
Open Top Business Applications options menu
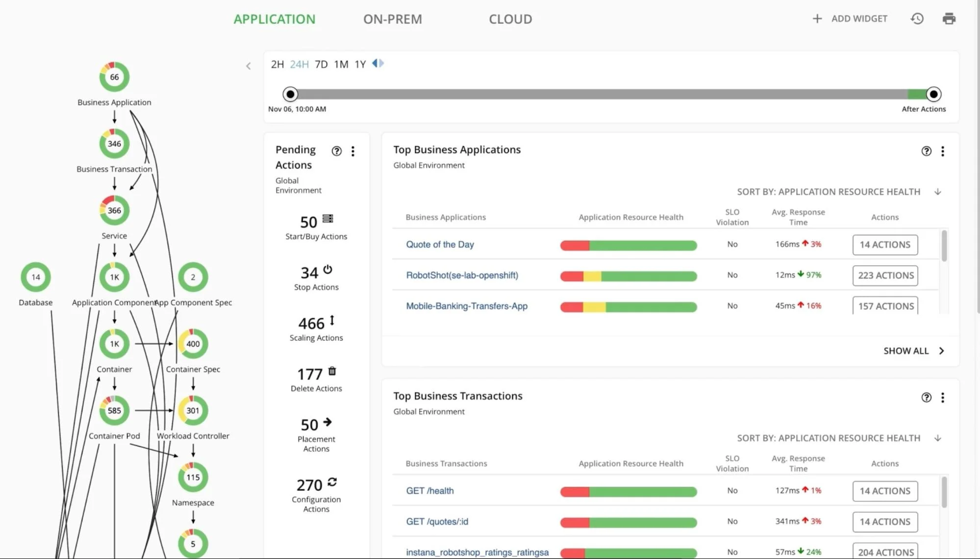(943, 151)
